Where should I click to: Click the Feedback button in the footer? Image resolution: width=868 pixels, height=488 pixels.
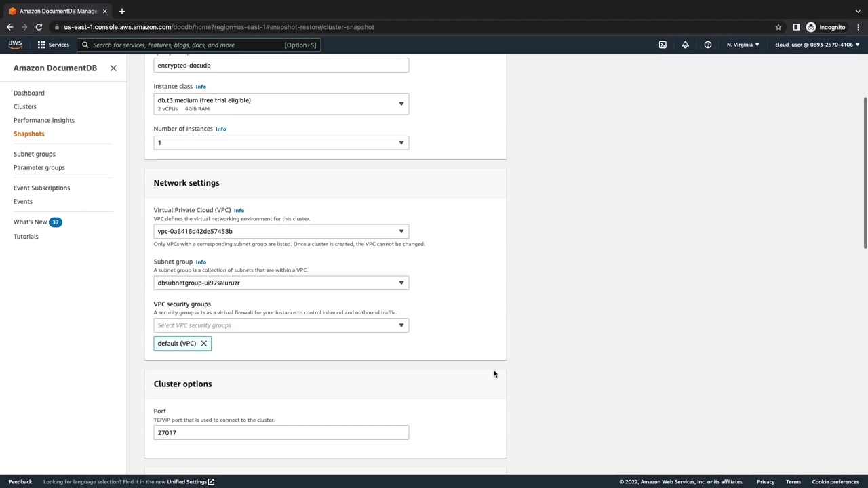tap(20, 482)
